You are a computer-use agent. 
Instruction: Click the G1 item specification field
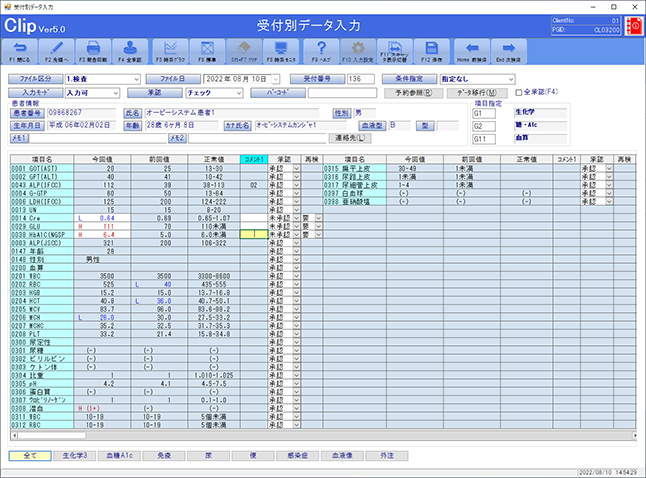click(x=484, y=113)
